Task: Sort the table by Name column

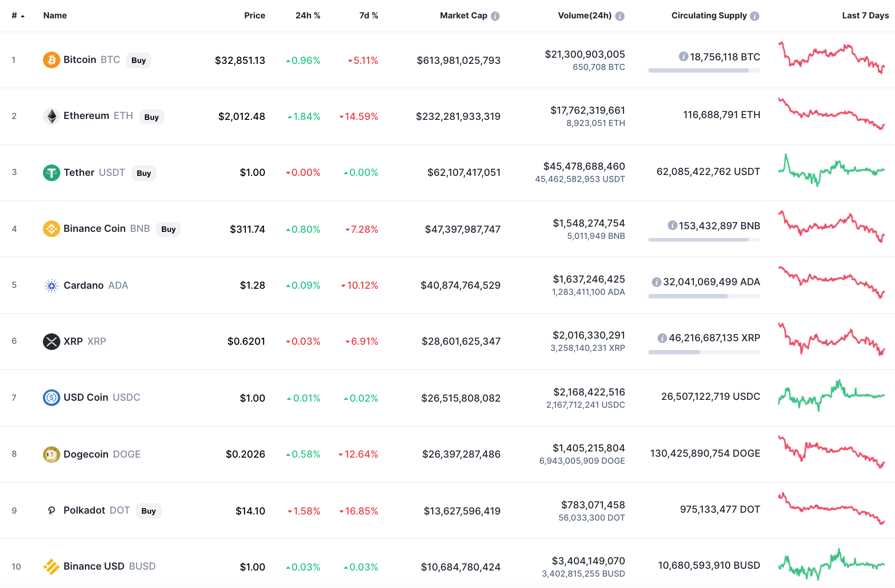Action: [55, 15]
